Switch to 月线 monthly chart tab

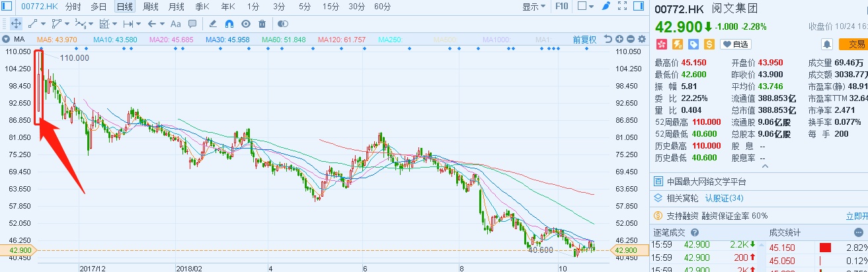tap(176, 7)
